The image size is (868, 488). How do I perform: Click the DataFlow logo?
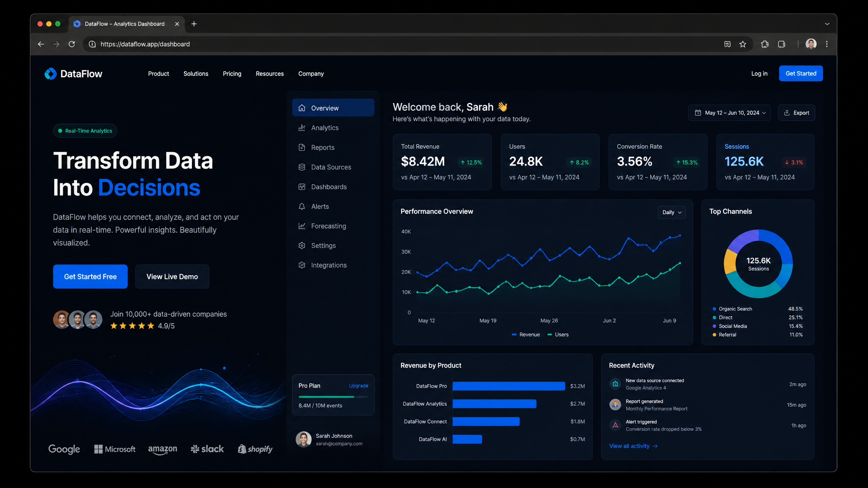click(x=73, y=74)
